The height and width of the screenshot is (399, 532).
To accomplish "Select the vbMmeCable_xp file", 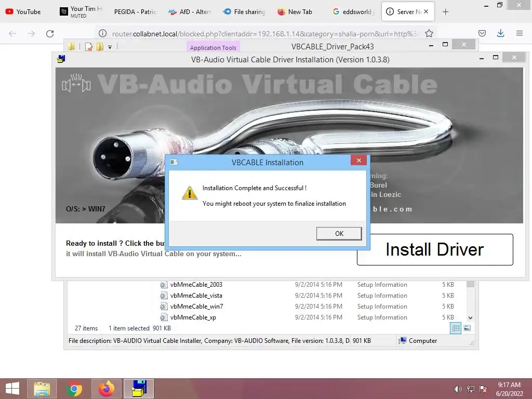I will tap(193, 317).
